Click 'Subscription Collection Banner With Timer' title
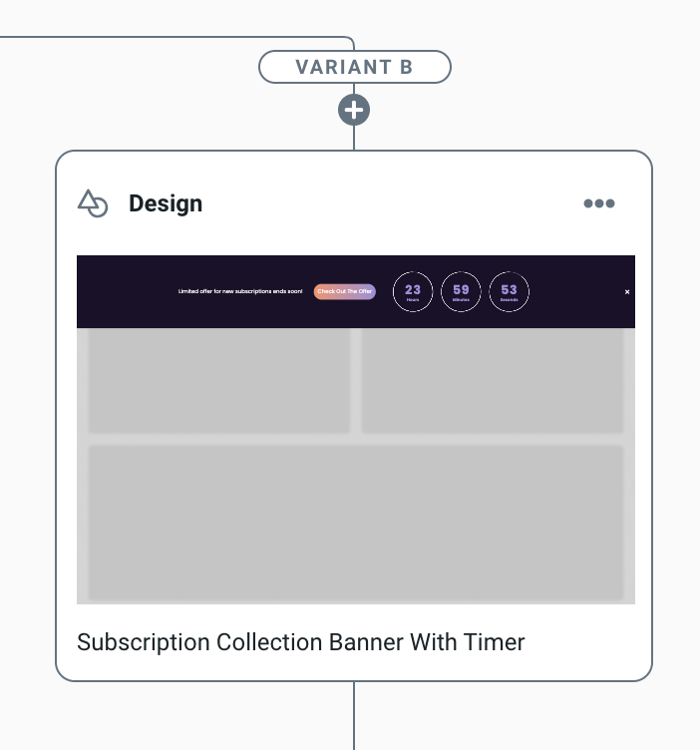The image size is (700, 750). pos(301,642)
